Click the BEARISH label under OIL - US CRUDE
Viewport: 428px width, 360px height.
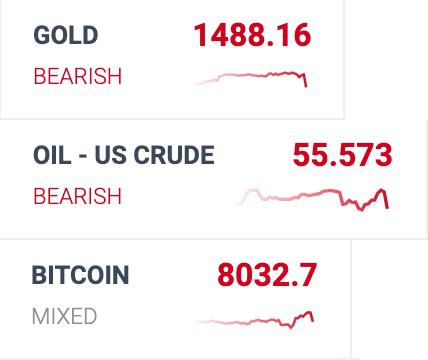coord(78,196)
